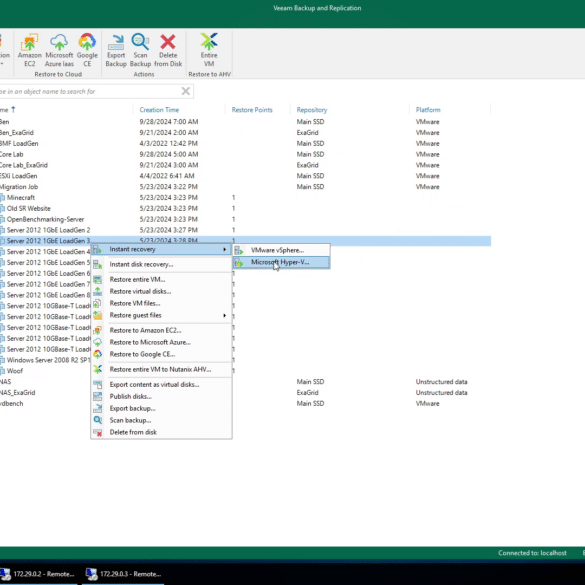Sort by Repository column header
The height and width of the screenshot is (585, 585).
point(312,110)
